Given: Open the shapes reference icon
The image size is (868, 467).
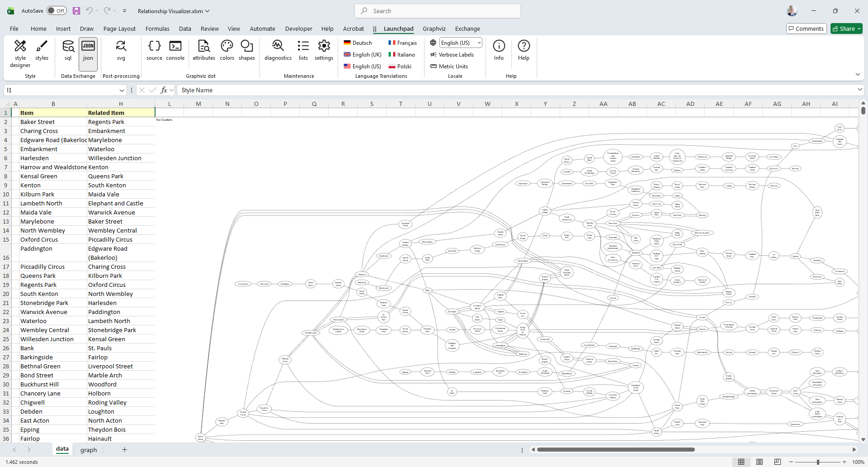Looking at the screenshot, I should point(247,50).
